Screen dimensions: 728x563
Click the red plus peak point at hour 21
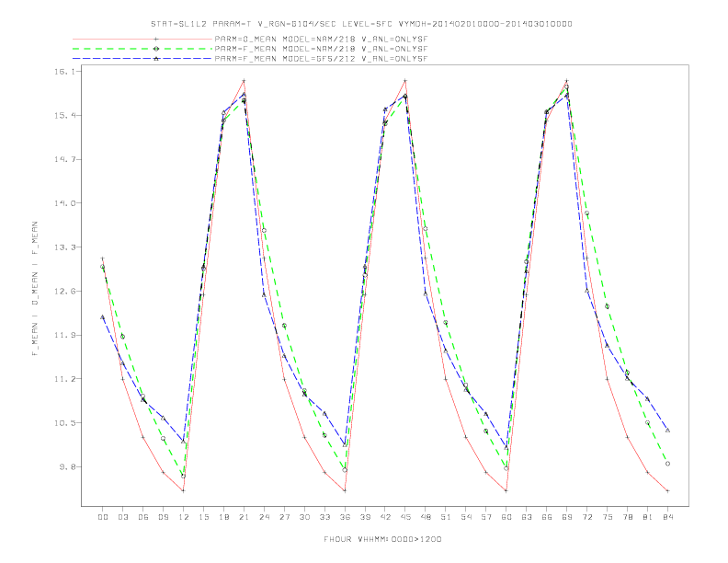pos(244,81)
